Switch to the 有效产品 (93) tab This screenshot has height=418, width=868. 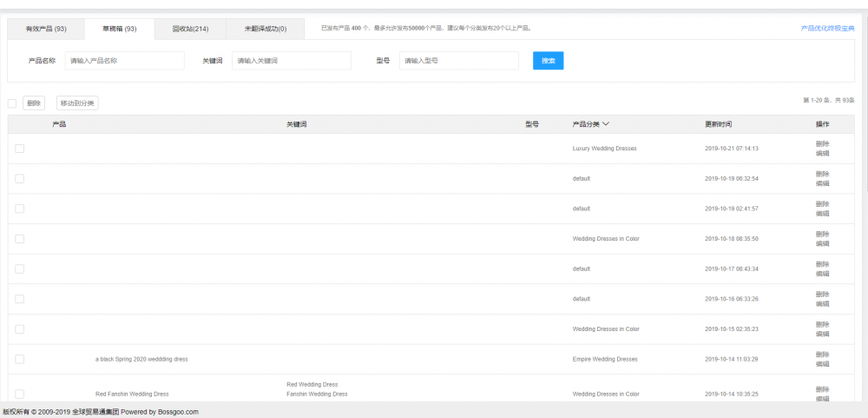46,29
